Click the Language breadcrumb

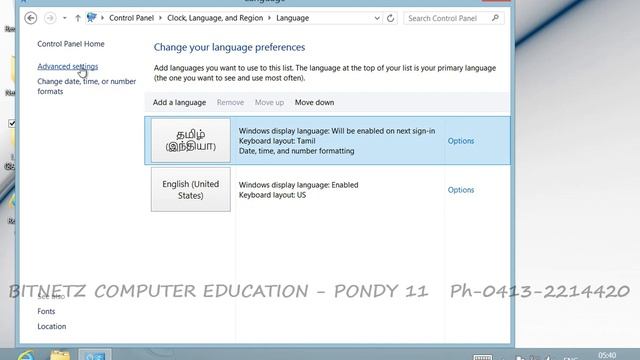click(293, 18)
